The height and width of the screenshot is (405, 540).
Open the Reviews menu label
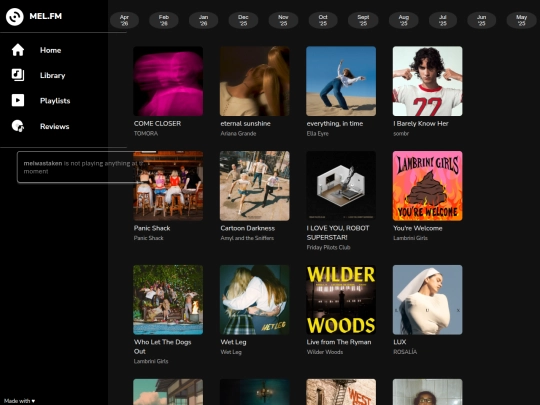click(54, 126)
